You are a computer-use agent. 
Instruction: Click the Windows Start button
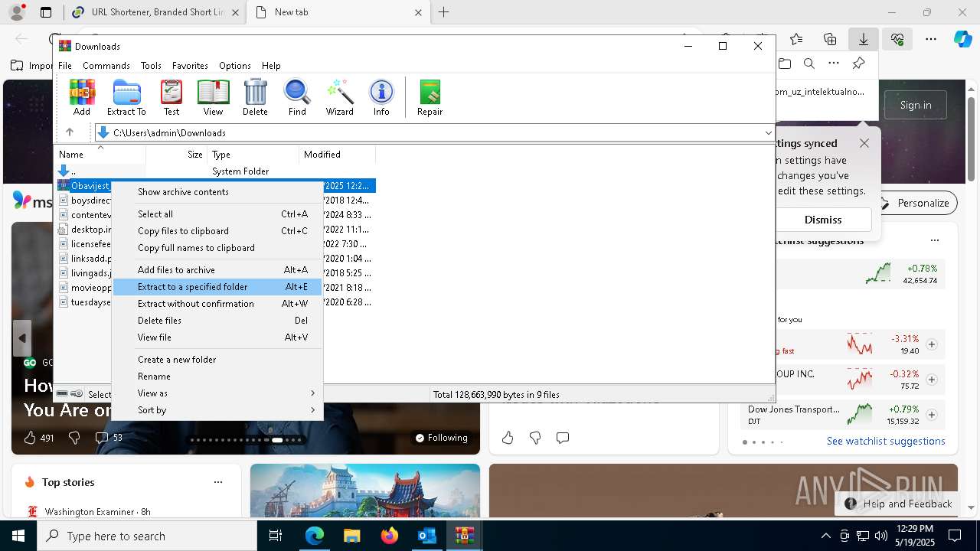[18, 536]
